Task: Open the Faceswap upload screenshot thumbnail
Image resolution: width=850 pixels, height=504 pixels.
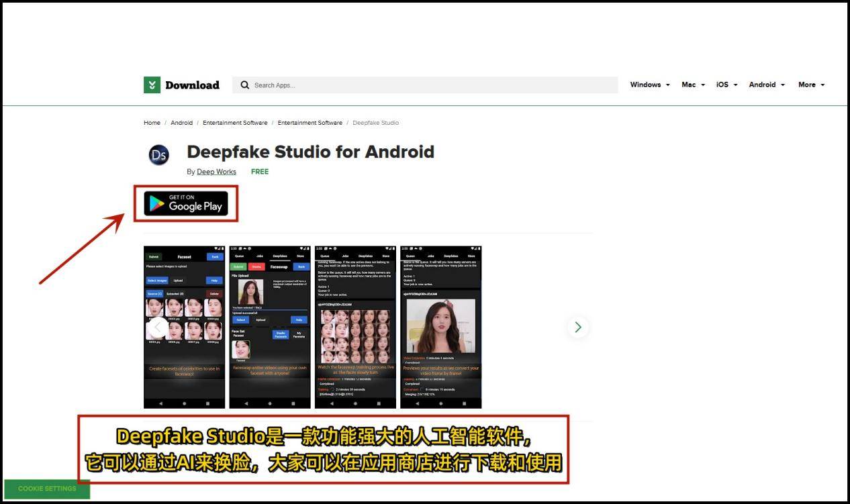Action: pyautogui.click(x=270, y=327)
